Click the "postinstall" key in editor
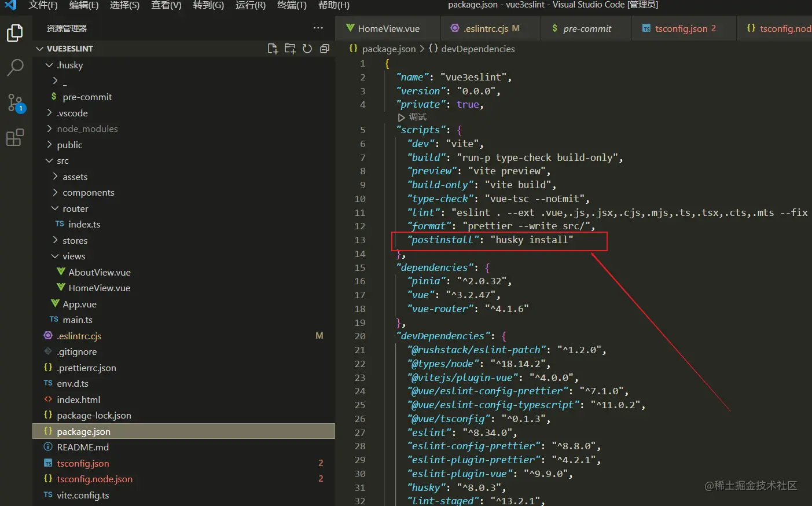Screen dimensions: 812x506 [x=443, y=240]
